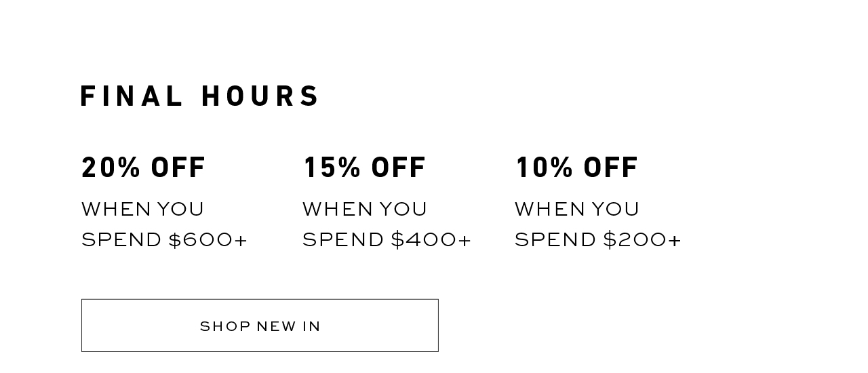Click the FINAL HOURS heading
Viewport: 868px width, 373px height.
coord(200,96)
